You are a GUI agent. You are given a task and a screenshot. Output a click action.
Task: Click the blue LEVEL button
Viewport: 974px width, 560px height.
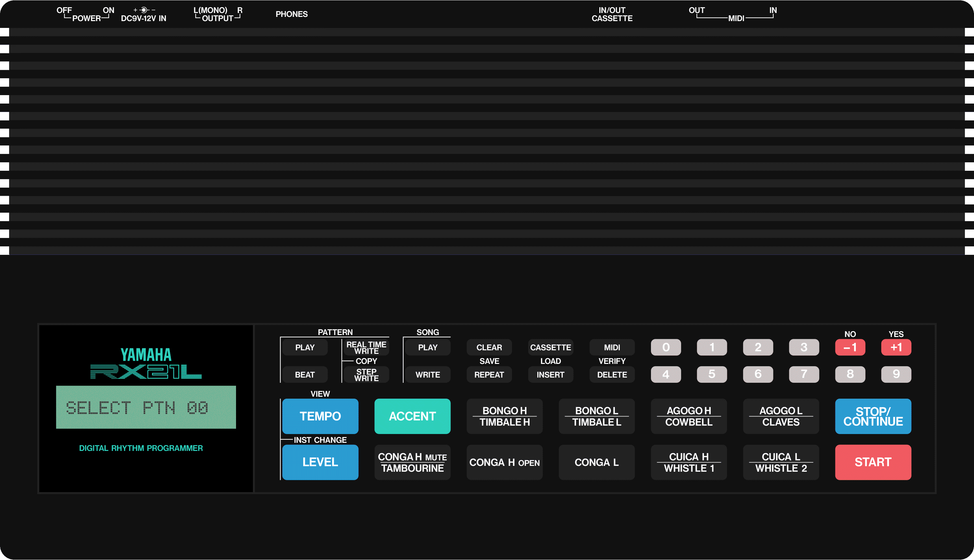click(320, 462)
